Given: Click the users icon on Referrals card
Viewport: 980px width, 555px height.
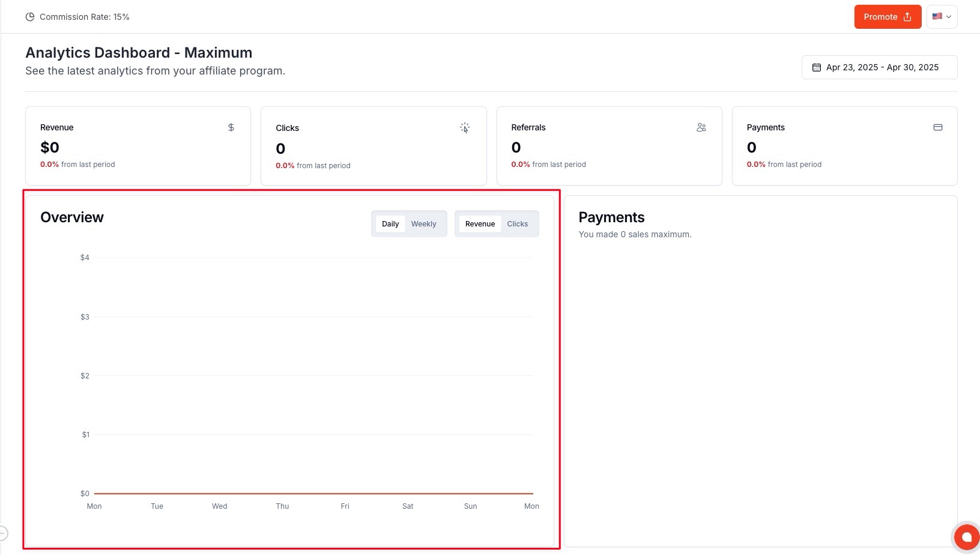Looking at the screenshot, I should [701, 127].
